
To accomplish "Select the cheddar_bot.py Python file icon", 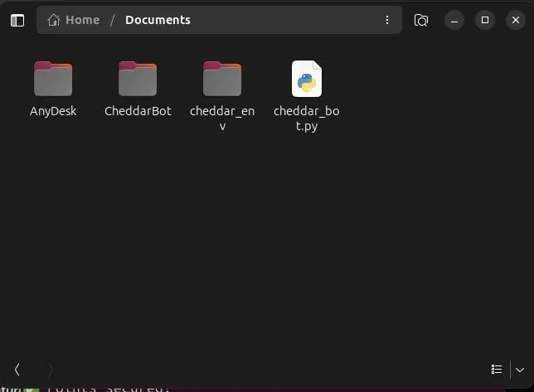I will 307,79.
